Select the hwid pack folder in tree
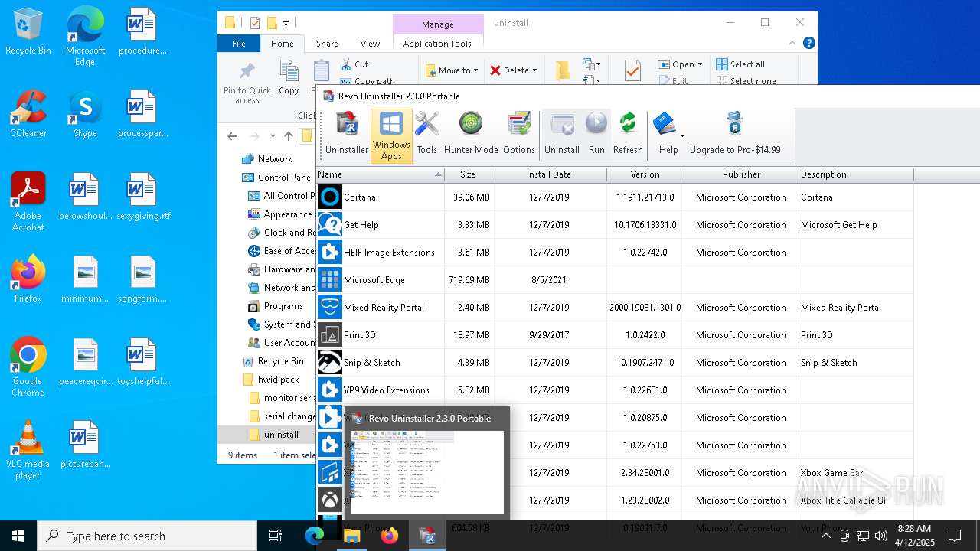The width and height of the screenshot is (980, 551). coord(271,380)
